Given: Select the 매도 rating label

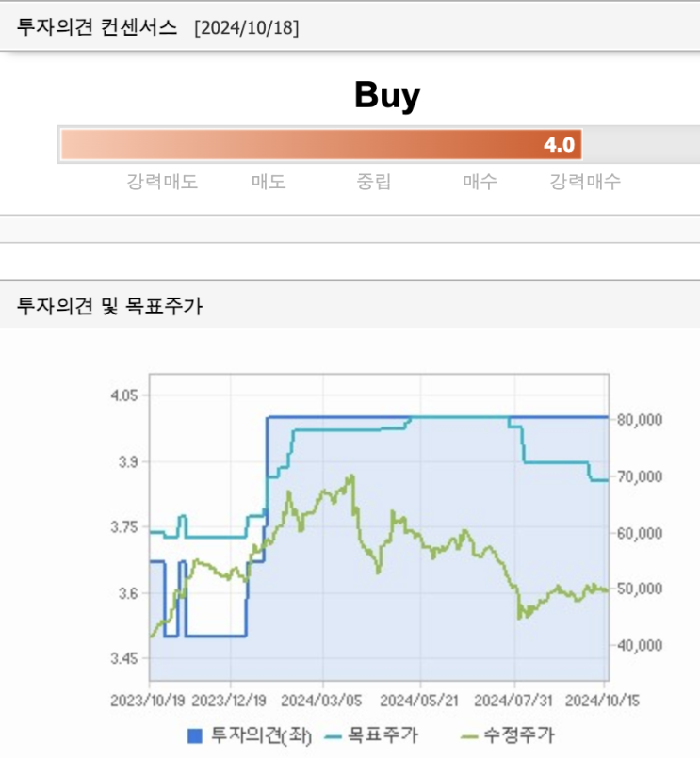Looking at the screenshot, I should tap(269, 182).
